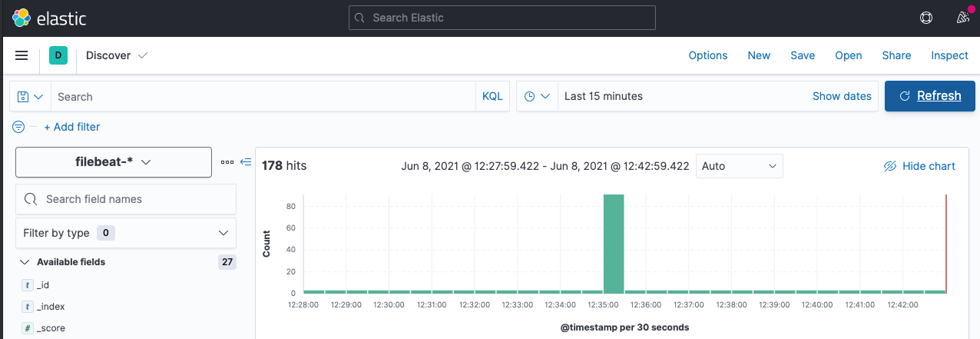Collapse the Available fields section
This screenshot has width=980, height=339.
[25, 262]
